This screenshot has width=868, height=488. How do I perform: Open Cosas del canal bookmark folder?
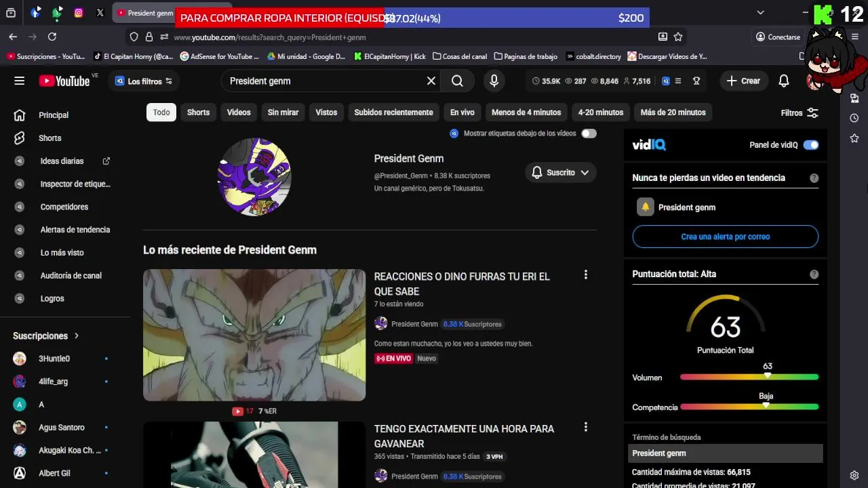pos(459,57)
